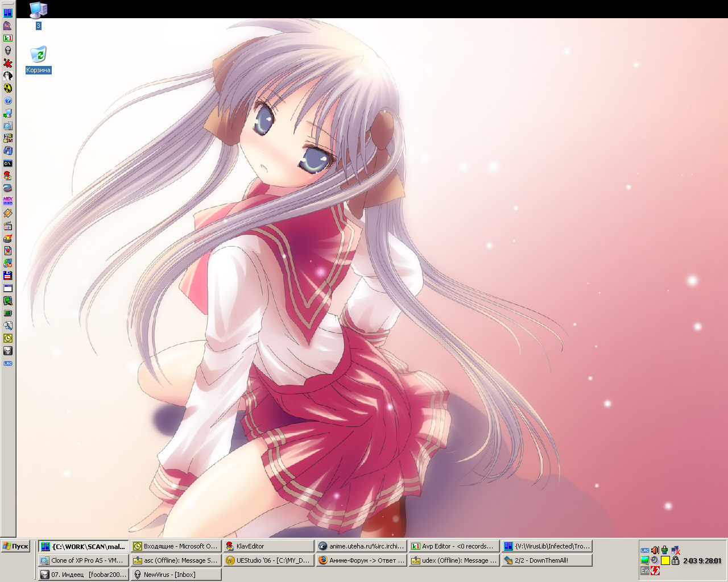Image resolution: width=728 pixels, height=582 pixels.
Task: Open the NewVirus - [Inbox] taskbar window
Action: tap(176, 575)
